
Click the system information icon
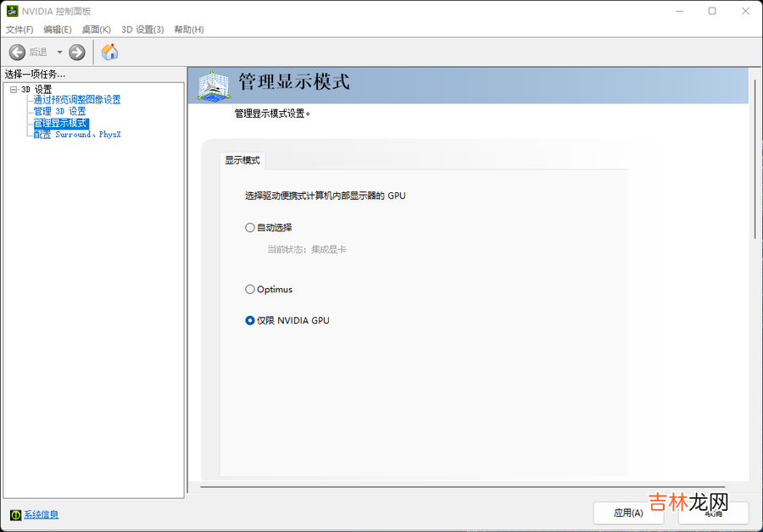coord(15,514)
